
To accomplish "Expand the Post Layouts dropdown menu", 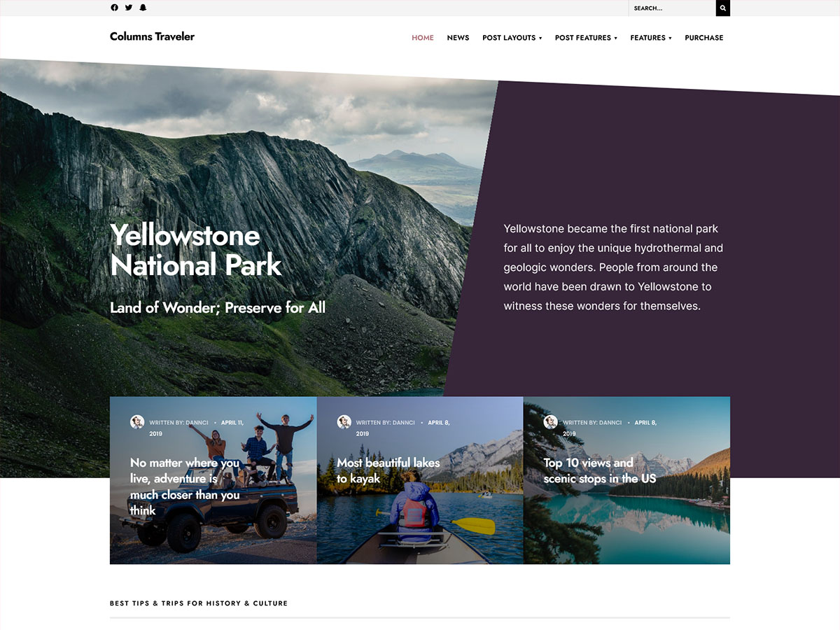I will coord(512,38).
